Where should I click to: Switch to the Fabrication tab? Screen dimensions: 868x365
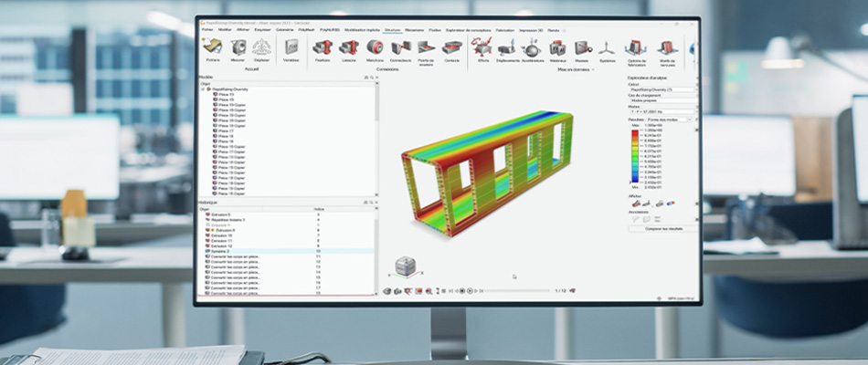point(505,30)
